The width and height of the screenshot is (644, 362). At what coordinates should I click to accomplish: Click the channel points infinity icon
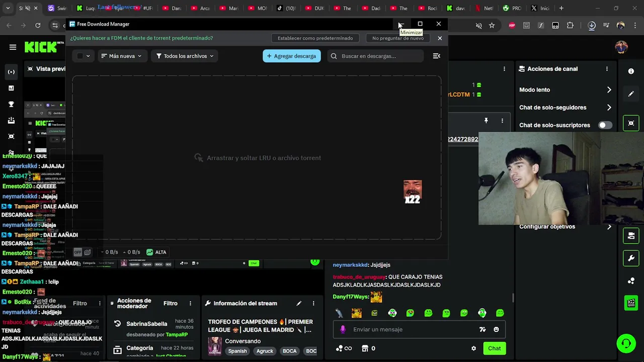tap(344, 348)
